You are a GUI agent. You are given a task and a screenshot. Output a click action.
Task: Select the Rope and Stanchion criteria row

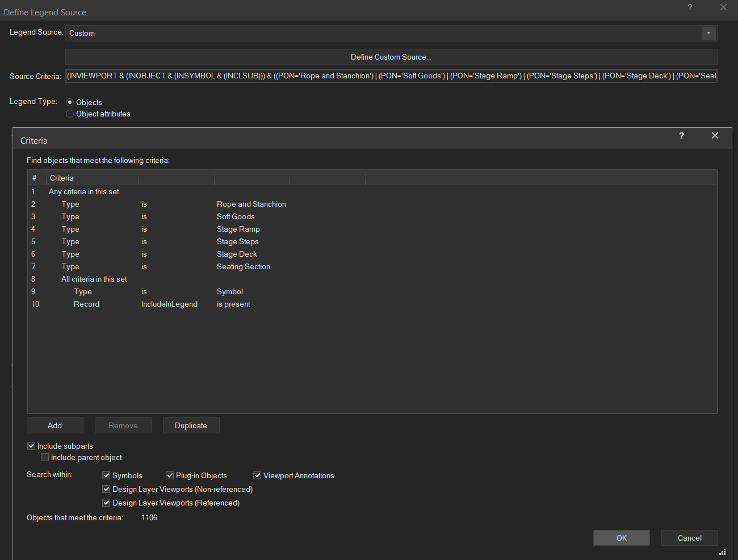click(x=251, y=204)
